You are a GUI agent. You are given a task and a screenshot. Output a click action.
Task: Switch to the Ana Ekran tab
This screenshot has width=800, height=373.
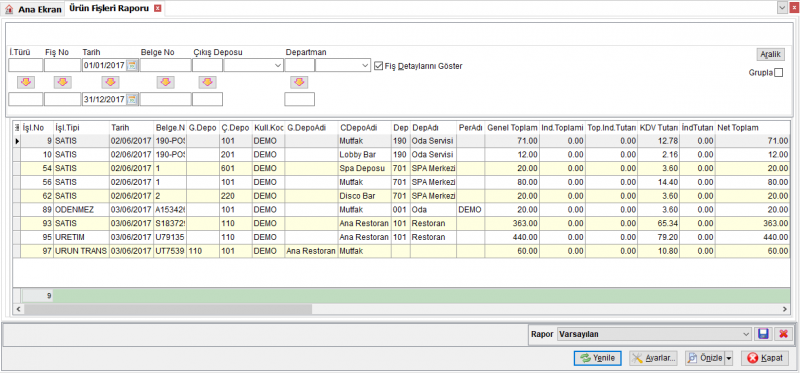coord(34,9)
